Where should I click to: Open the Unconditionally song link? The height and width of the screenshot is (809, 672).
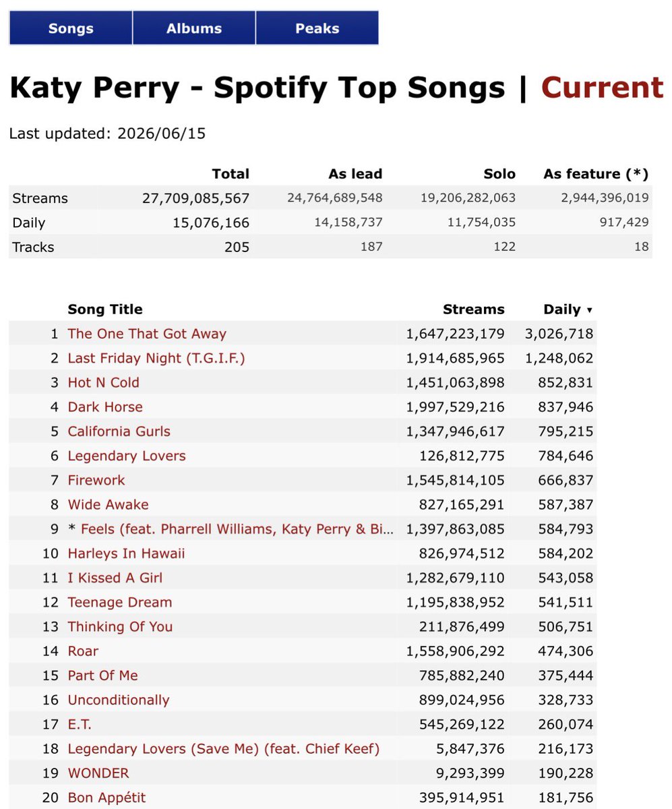pos(119,700)
